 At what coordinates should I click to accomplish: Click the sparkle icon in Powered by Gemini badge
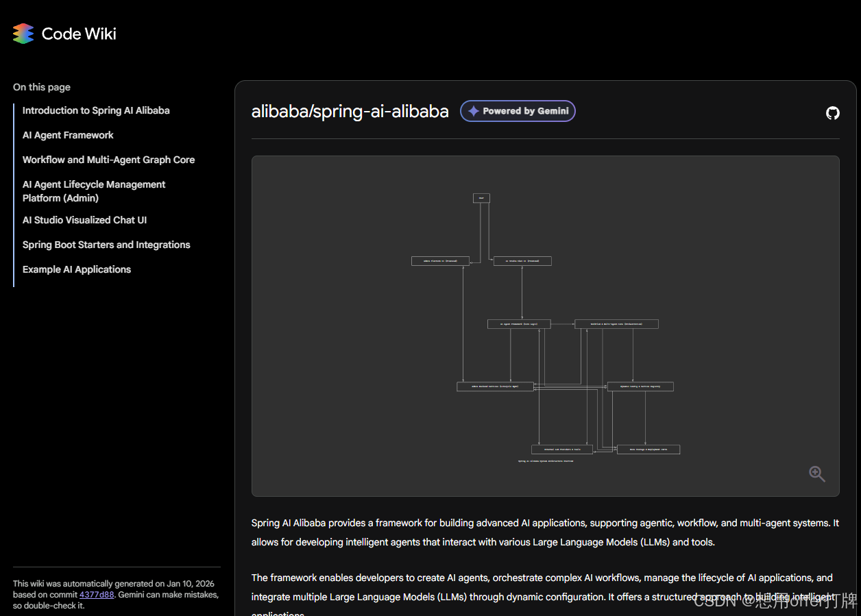pyautogui.click(x=473, y=111)
